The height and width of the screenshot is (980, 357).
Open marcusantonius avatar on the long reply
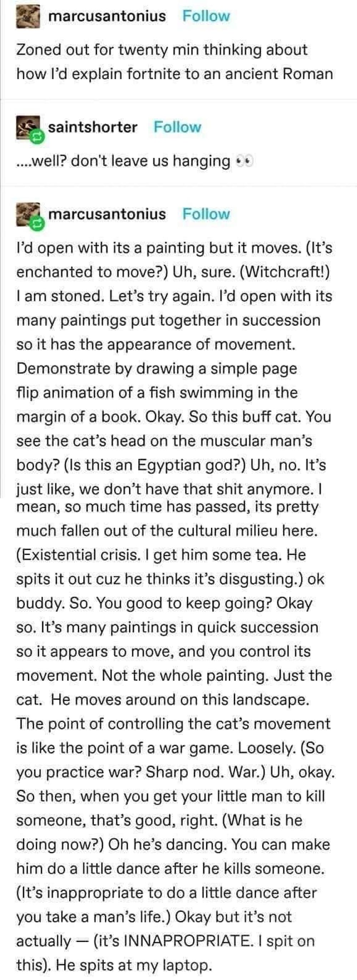pos(27,213)
